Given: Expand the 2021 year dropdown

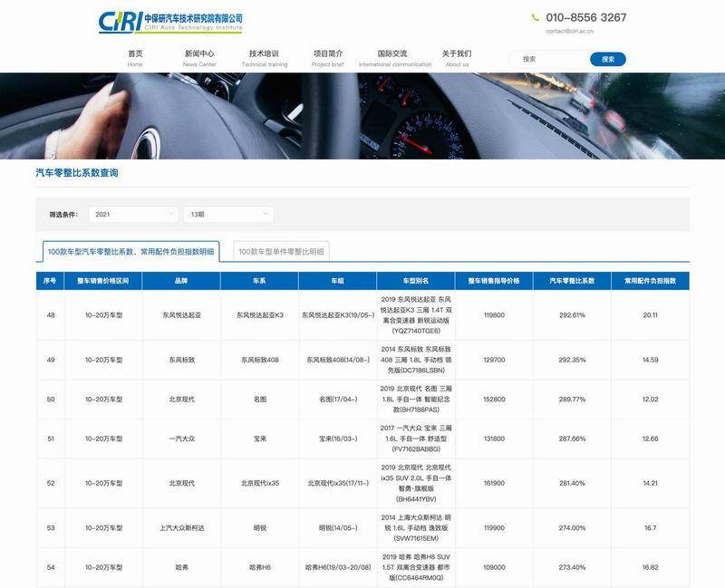Looking at the screenshot, I should (x=133, y=214).
